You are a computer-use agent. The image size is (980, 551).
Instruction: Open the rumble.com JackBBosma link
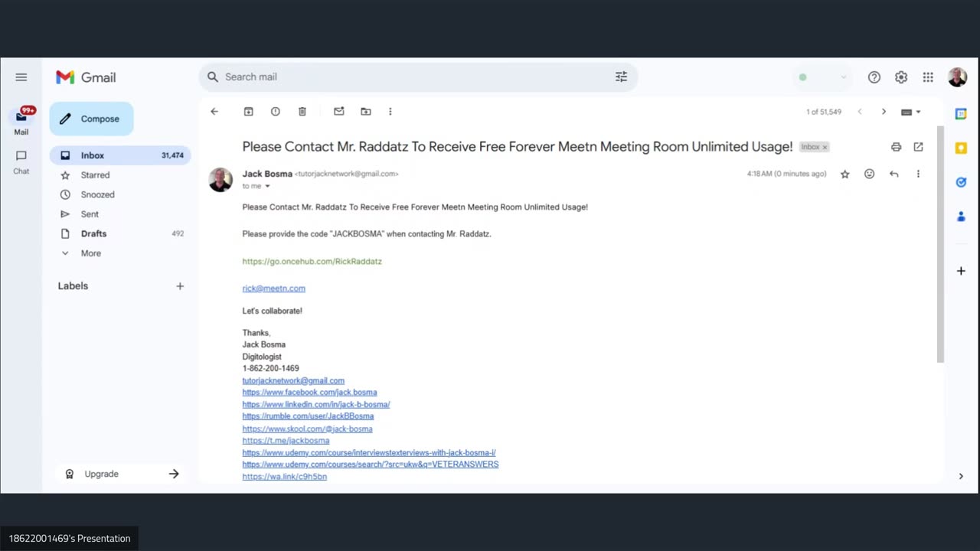tap(308, 416)
